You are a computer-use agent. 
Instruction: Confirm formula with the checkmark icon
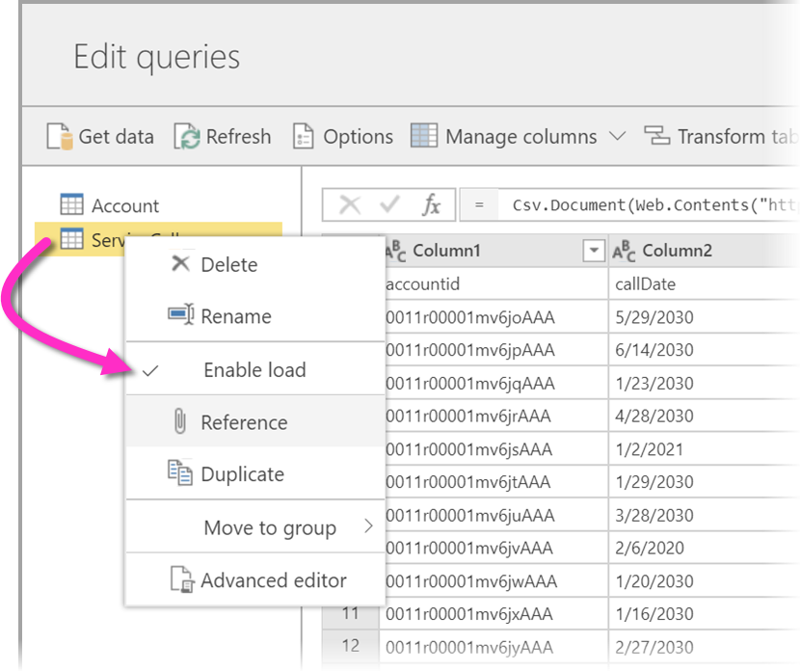pos(390,204)
